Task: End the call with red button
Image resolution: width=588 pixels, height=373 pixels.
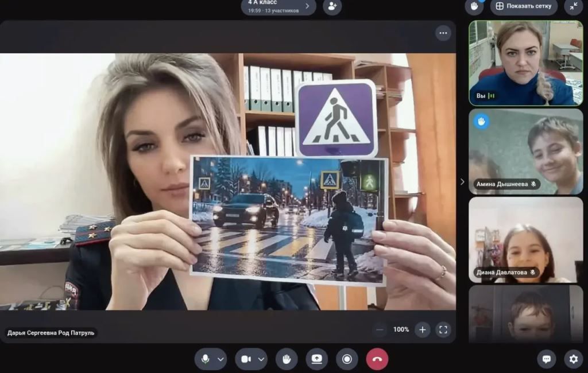Action: click(x=377, y=359)
